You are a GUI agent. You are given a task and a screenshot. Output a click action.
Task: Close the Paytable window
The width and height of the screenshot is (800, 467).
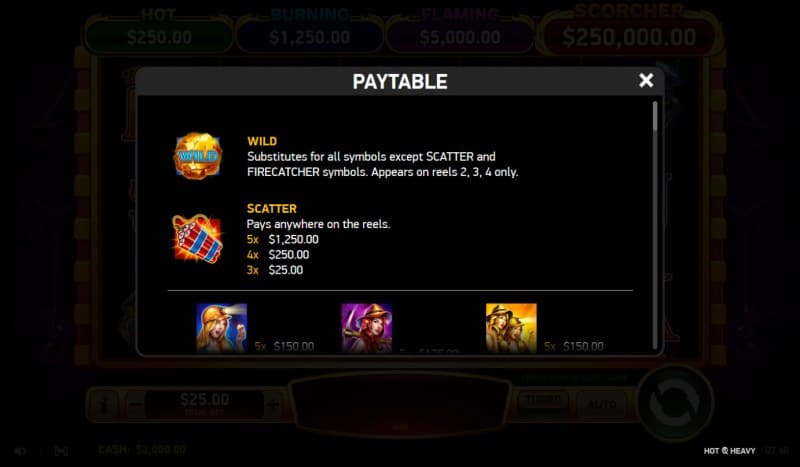(x=646, y=81)
